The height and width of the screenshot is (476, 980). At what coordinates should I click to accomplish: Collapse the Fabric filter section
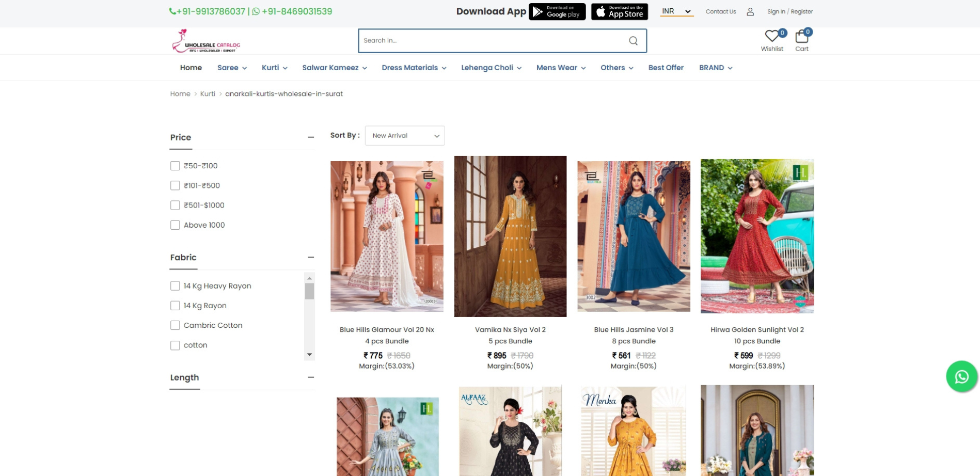click(310, 257)
